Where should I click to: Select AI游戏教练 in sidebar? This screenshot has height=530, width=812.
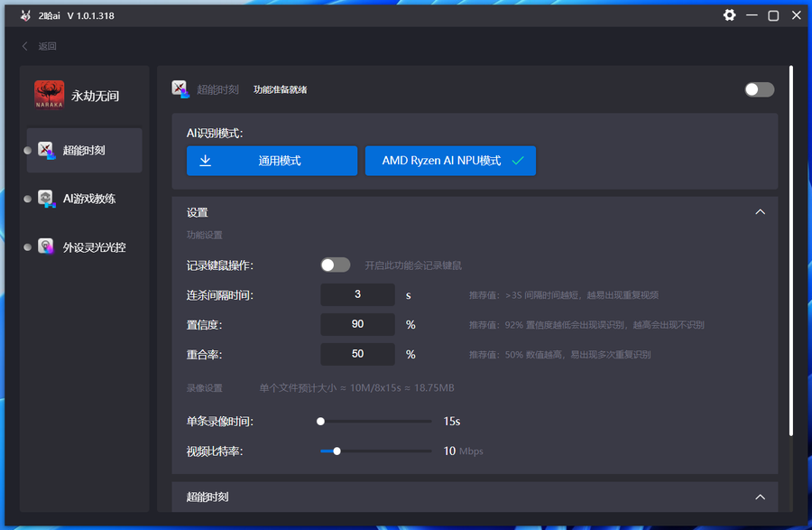coord(85,199)
